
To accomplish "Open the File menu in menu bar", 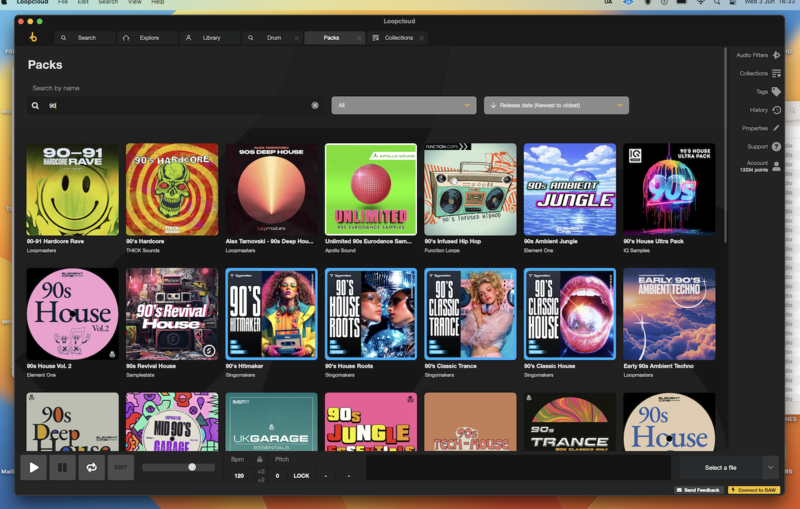I will coord(63,2).
